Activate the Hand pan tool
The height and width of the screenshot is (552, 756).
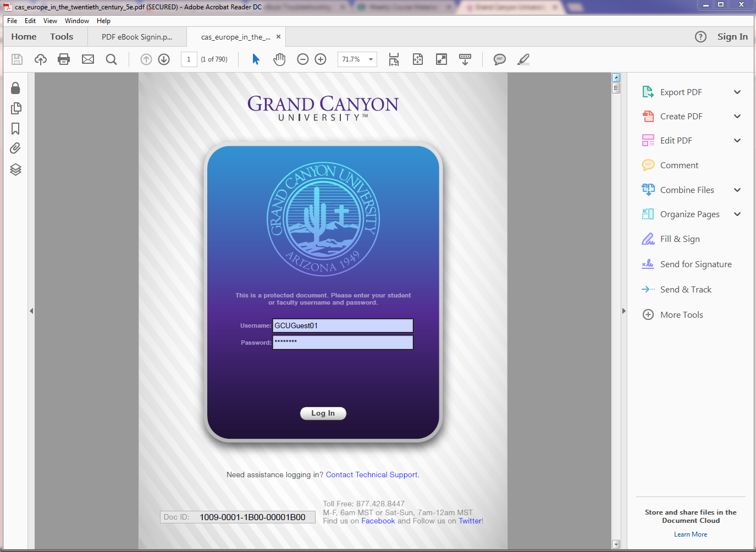pyautogui.click(x=279, y=59)
